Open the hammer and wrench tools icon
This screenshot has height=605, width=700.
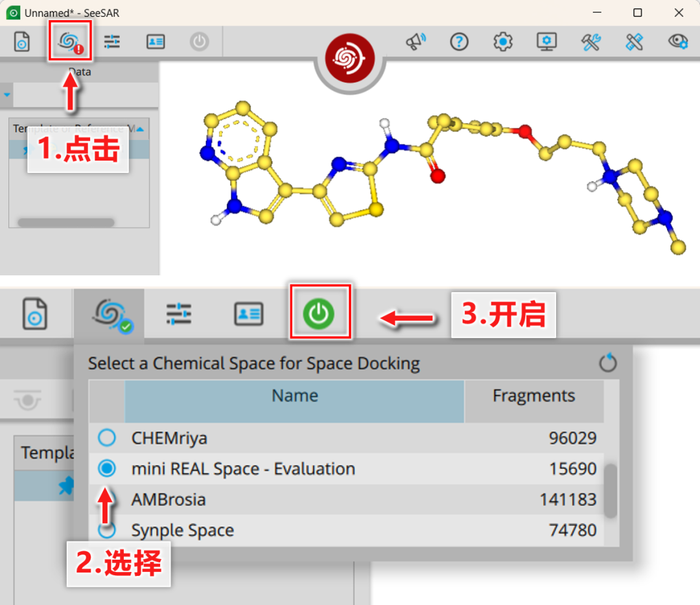pyautogui.click(x=590, y=42)
